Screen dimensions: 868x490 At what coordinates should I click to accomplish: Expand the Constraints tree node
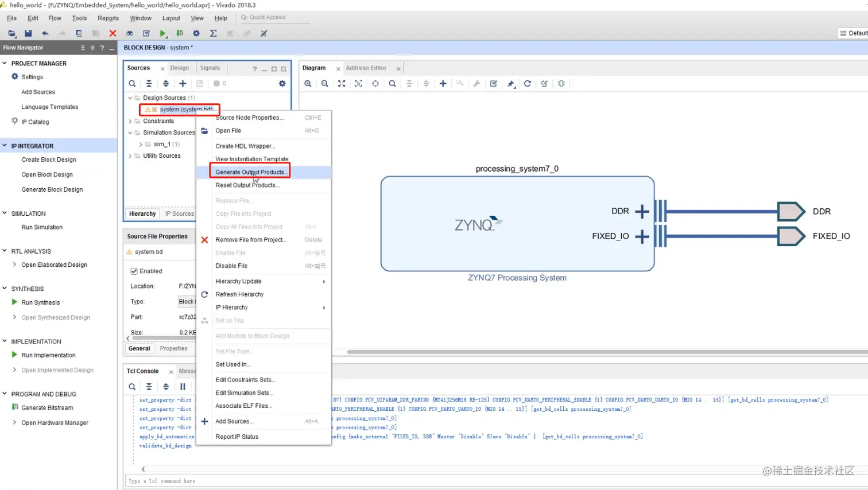130,121
